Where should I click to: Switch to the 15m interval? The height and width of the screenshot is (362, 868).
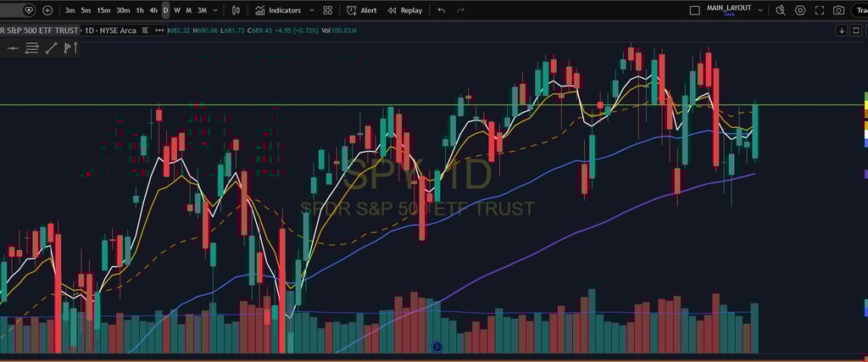point(103,10)
